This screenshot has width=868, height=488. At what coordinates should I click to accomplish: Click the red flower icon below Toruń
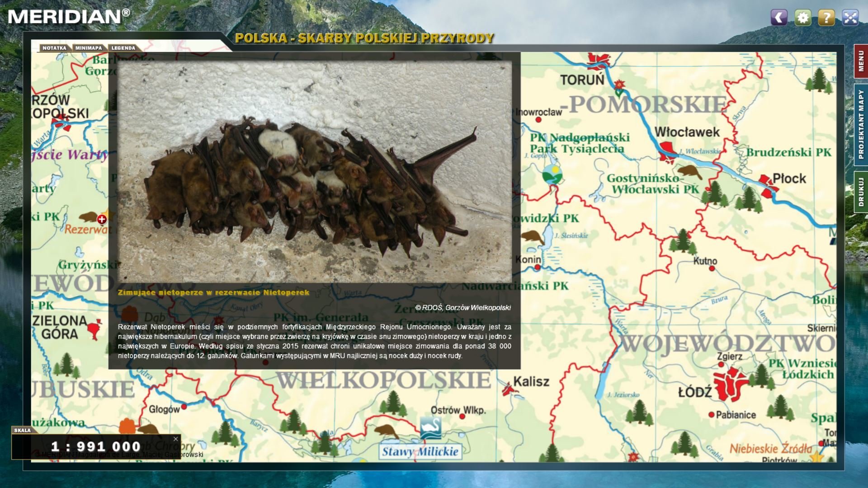pyautogui.click(x=619, y=84)
